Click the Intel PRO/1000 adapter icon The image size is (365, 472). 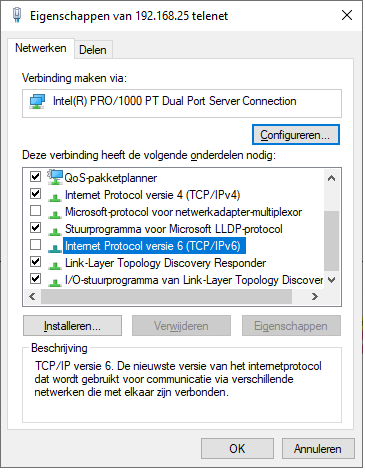click(37, 101)
